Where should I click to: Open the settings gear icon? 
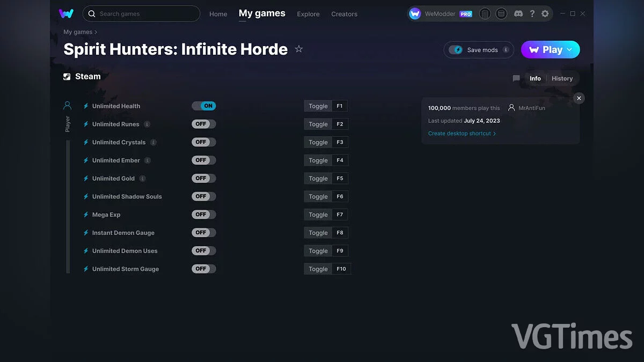tap(545, 13)
